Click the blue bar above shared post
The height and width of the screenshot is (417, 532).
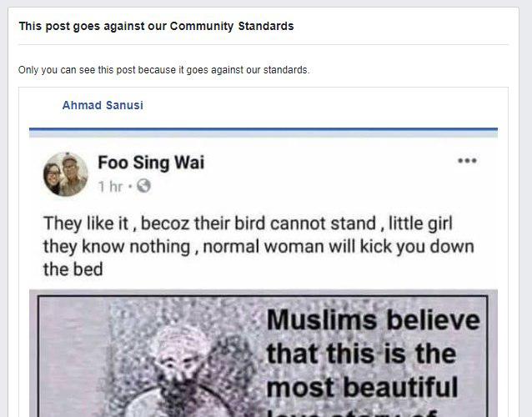[263, 129]
